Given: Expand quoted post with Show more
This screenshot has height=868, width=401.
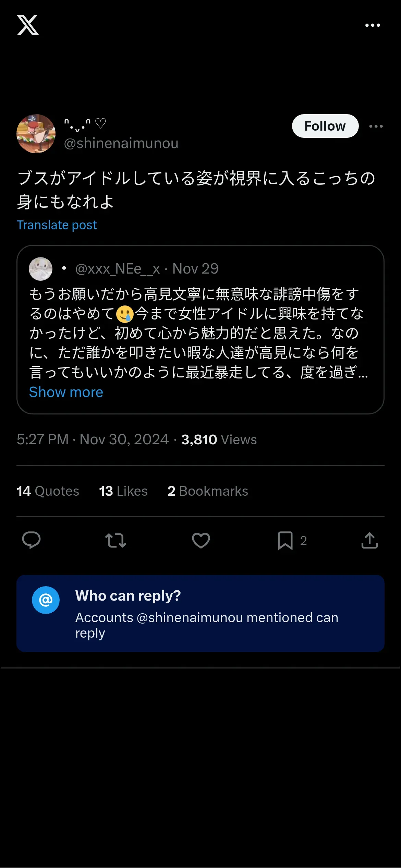Looking at the screenshot, I should [x=66, y=392].
